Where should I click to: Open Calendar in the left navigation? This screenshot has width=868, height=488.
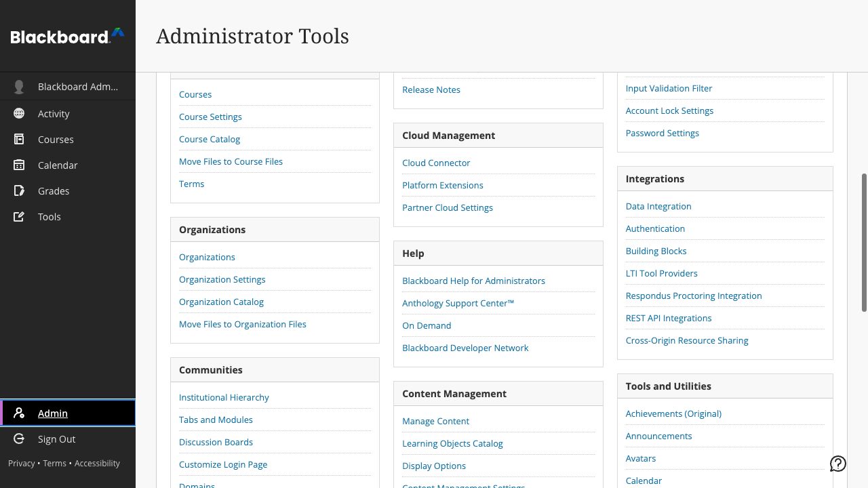coord(68,165)
